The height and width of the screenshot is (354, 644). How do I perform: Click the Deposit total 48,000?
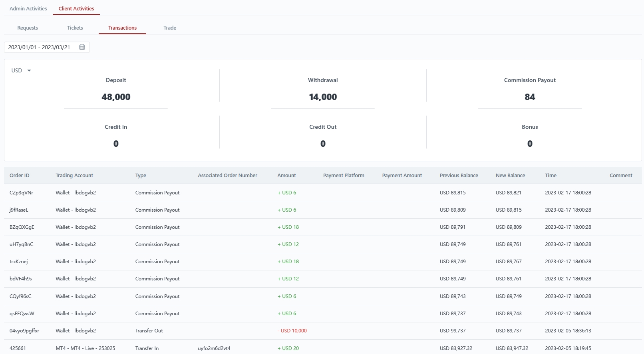click(x=116, y=97)
